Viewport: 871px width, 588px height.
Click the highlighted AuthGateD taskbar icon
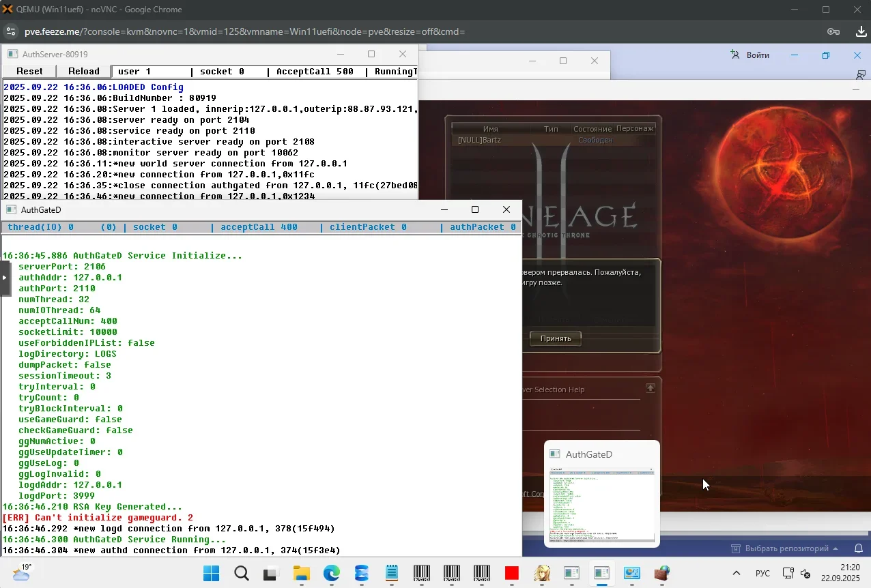pos(602,573)
